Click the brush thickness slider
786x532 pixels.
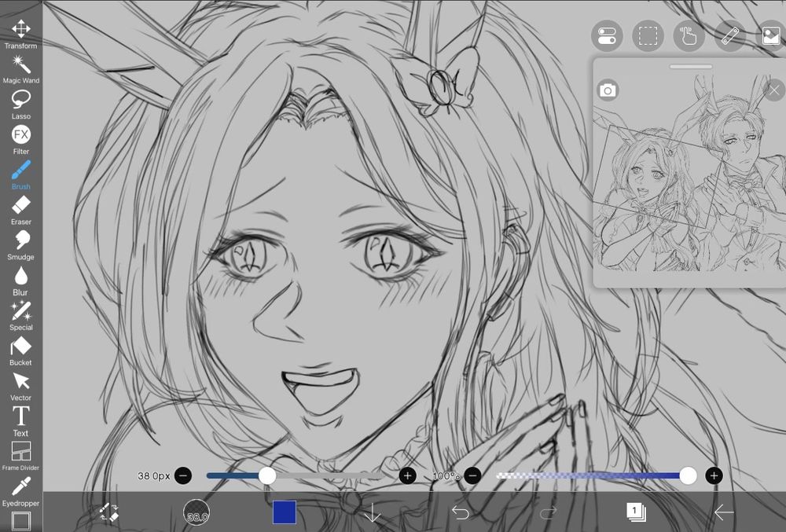tap(296, 475)
